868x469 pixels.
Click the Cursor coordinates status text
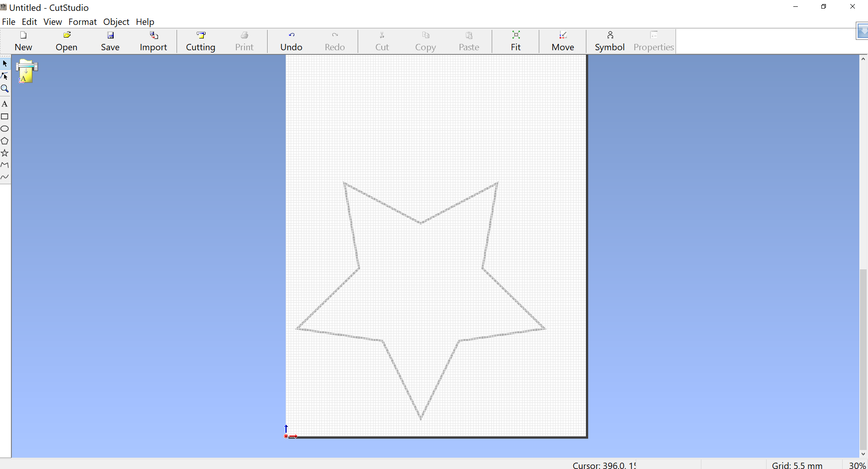coord(604,465)
